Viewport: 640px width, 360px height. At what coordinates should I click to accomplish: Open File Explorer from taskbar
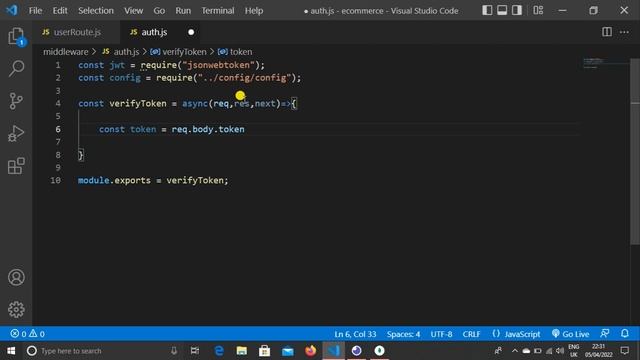242,351
